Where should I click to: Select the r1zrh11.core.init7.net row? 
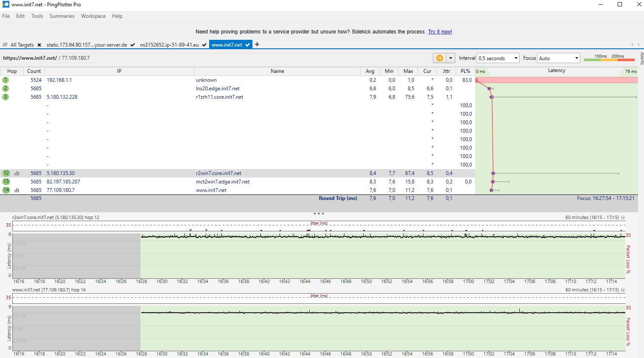pyautogui.click(x=238, y=97)
